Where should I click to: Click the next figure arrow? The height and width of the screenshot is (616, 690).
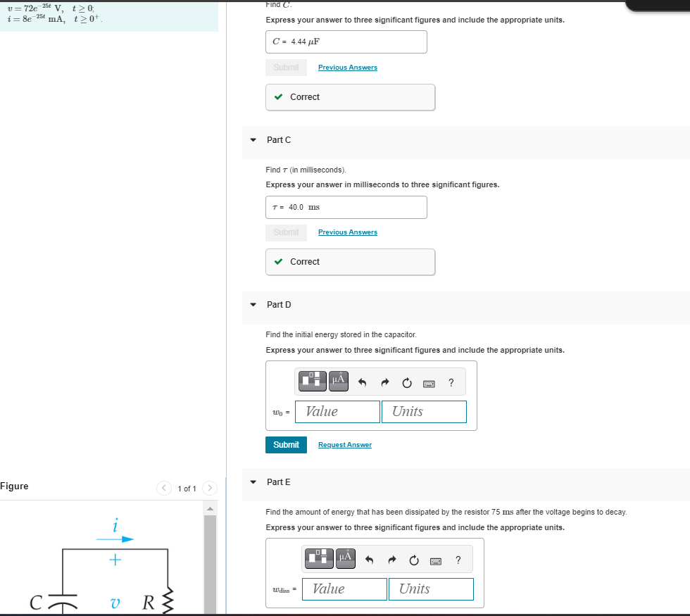click(210, 487)
